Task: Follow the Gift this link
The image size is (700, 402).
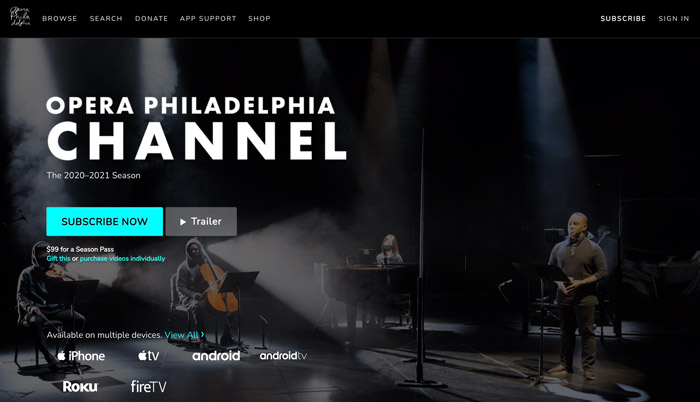Action: click(58, 259)
